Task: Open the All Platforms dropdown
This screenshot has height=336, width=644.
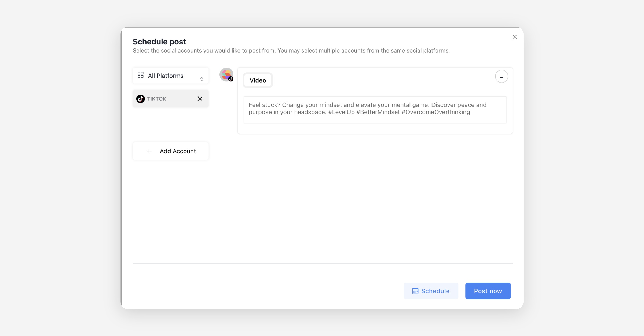Action: pyautogui.click(x=170, y=76)
